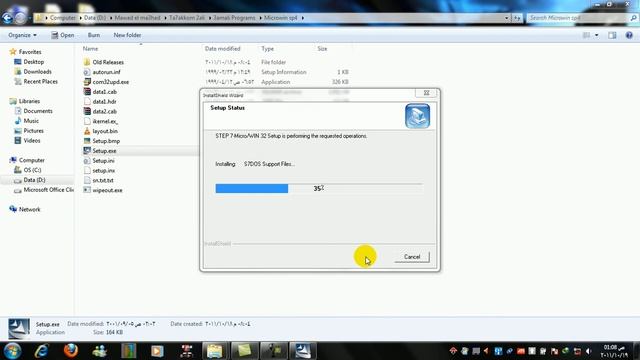Open the Windows Start menu
Image resolution: width=640 pixels, height=360 pixels.
(13, 351)
